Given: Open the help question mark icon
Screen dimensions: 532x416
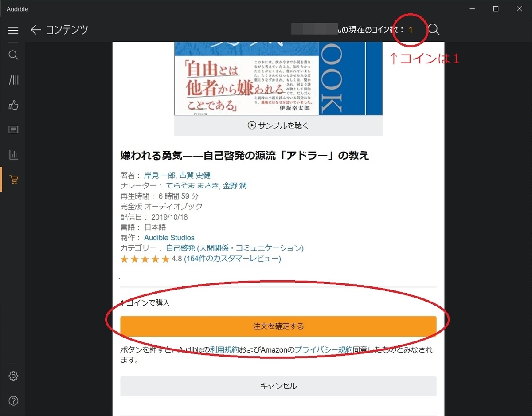Looking at the screenshot, I should point(13,400).
